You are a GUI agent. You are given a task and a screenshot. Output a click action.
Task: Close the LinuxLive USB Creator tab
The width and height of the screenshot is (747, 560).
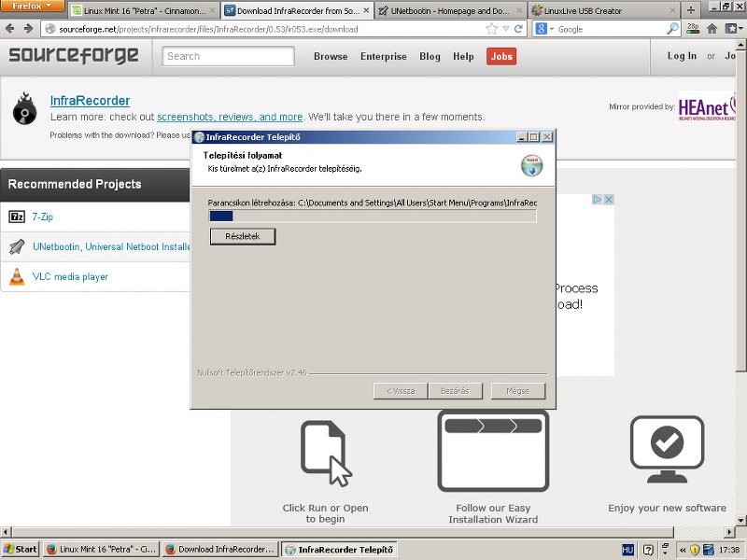672,10
